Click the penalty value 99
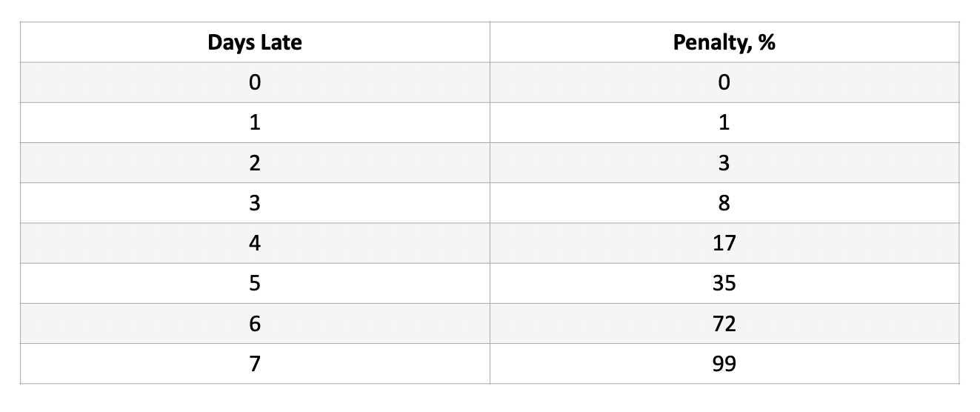Viewport: 980px width, 412px height. tap(724, 364)
